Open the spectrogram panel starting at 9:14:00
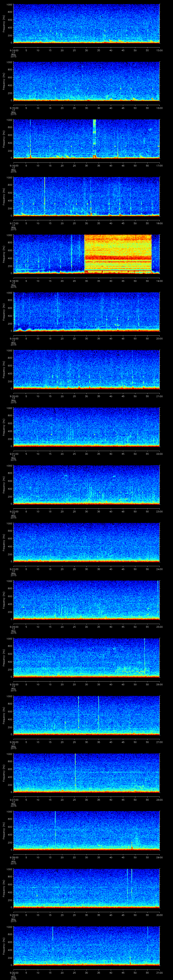 coord(87,24)
